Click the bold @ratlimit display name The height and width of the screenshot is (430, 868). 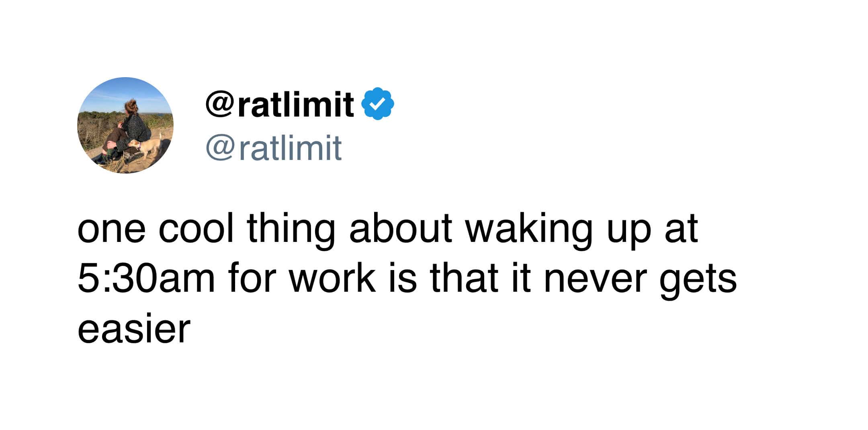pos(280,104)
